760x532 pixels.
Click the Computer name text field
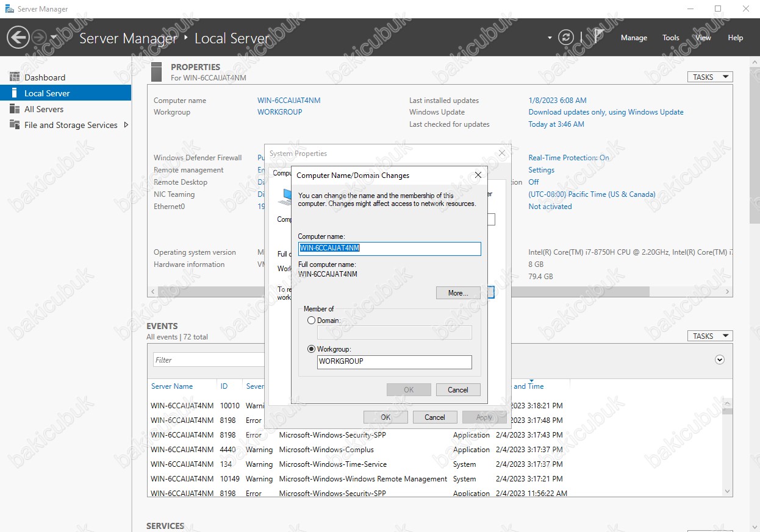pos(390,249)
